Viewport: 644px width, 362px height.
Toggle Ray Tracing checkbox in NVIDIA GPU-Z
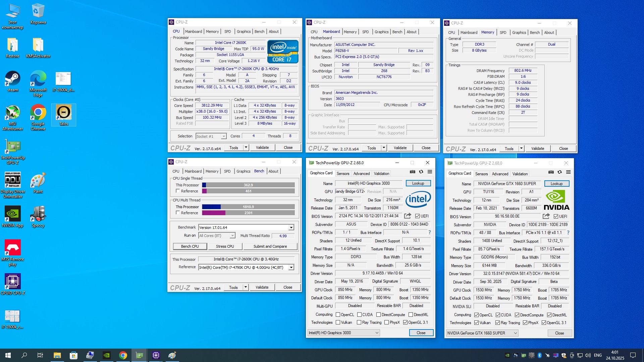pyautogui.click(x=497, y=323)
